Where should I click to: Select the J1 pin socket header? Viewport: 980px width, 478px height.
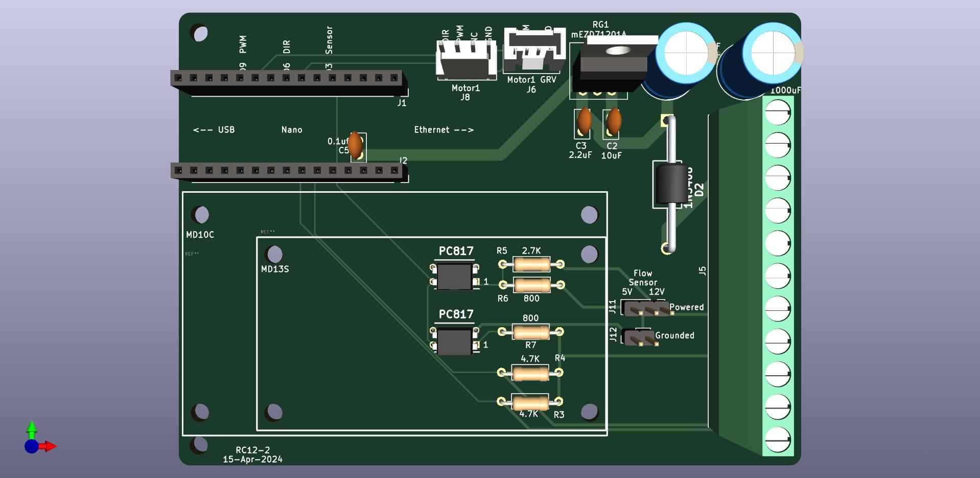point(289,82)
